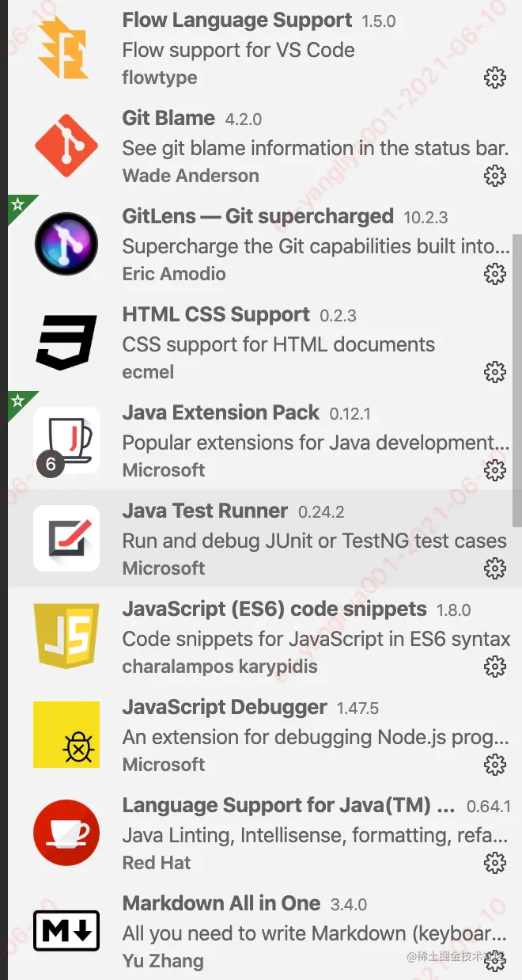Click the Java Test Runner extension icon
522x980 pixels.
66,538
